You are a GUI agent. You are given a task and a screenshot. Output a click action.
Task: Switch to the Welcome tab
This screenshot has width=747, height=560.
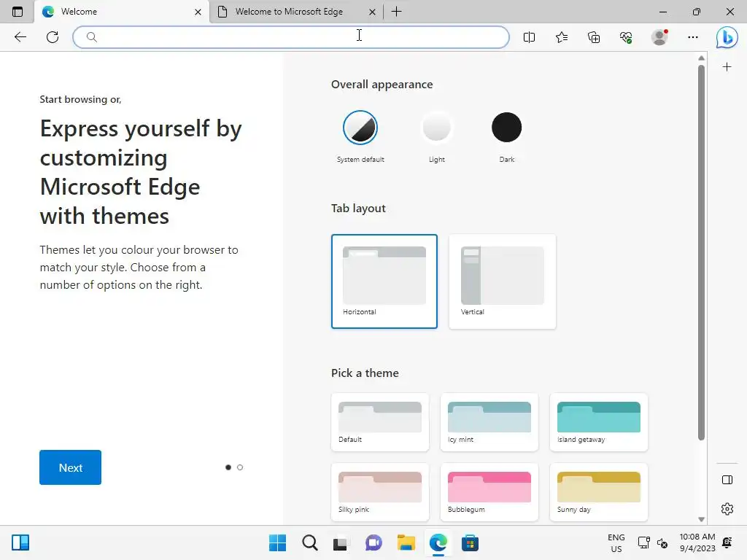click(x=122, y=12)
